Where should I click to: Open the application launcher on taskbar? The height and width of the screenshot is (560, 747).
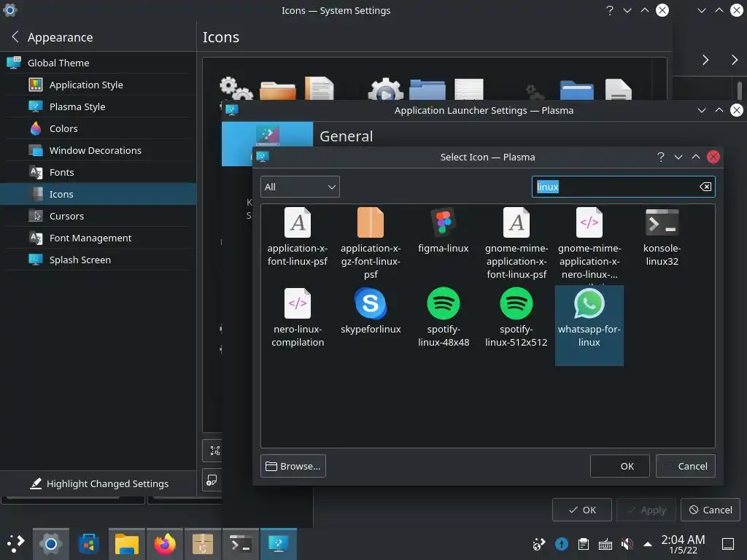click(16, 544)
